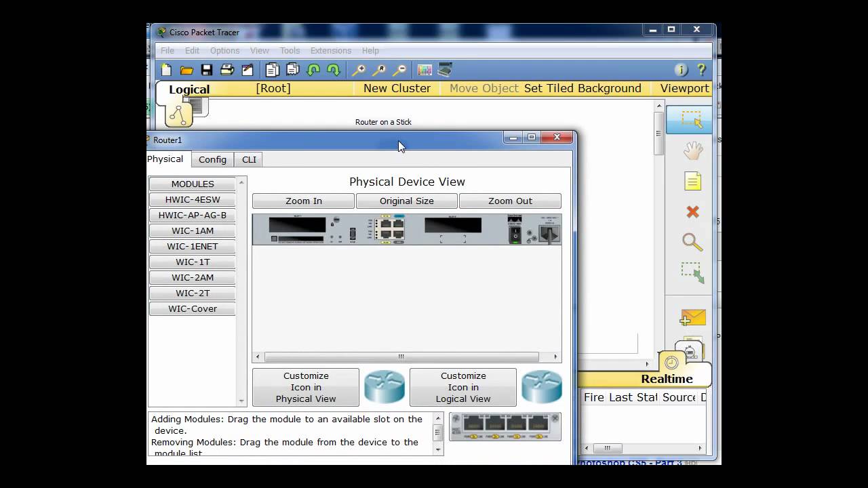Select the WIC-2AM module
Screen dimensions: 868x488
[193, 277]
